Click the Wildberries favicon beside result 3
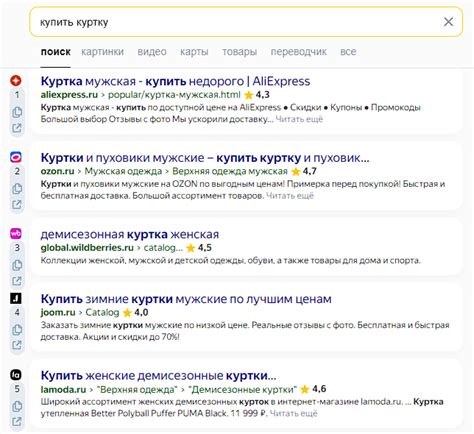474x434 pixels. point(16,233)
